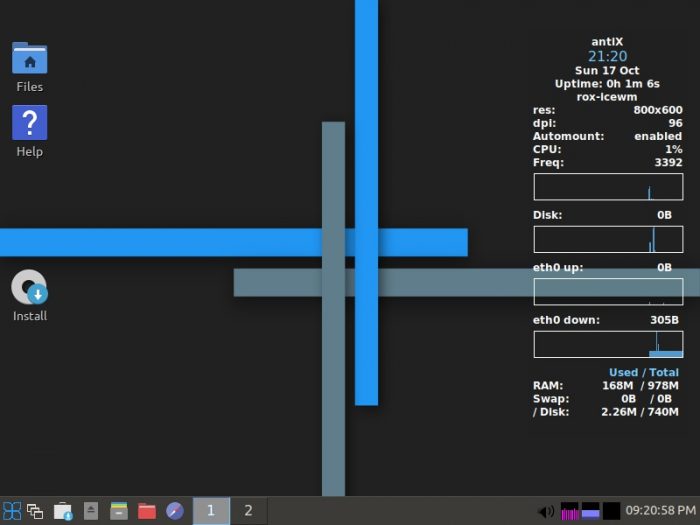Click the black network monitor in tray
This screenshot has width=700, height=525.
coord(611,511)
